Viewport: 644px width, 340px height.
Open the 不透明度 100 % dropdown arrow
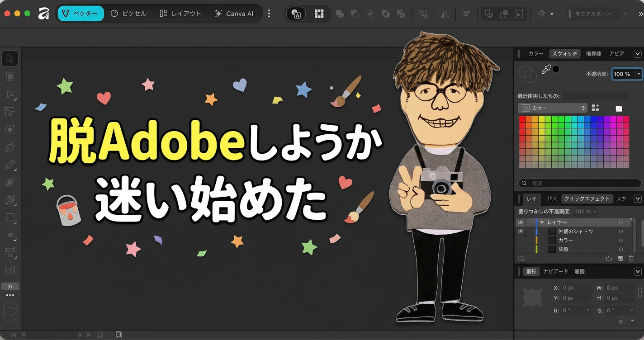[639, 74]
